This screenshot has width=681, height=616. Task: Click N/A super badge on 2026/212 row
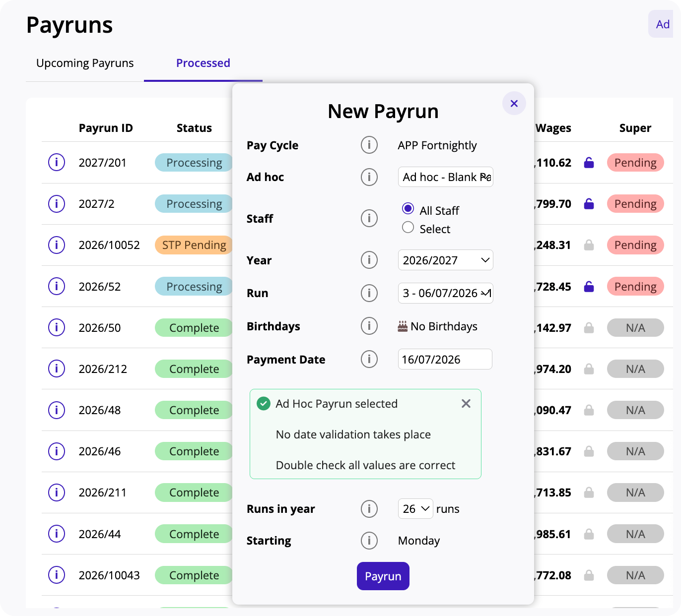(635, 369)
